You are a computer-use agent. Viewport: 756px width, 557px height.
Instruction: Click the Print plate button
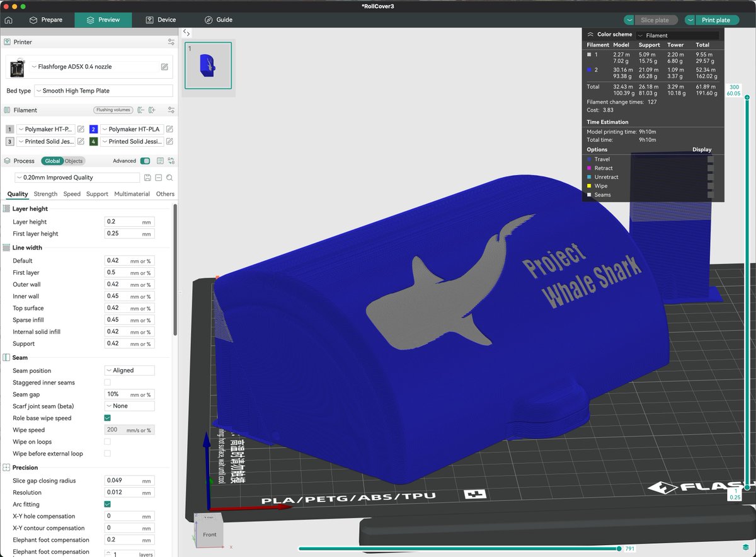click(x=716, y=20)
